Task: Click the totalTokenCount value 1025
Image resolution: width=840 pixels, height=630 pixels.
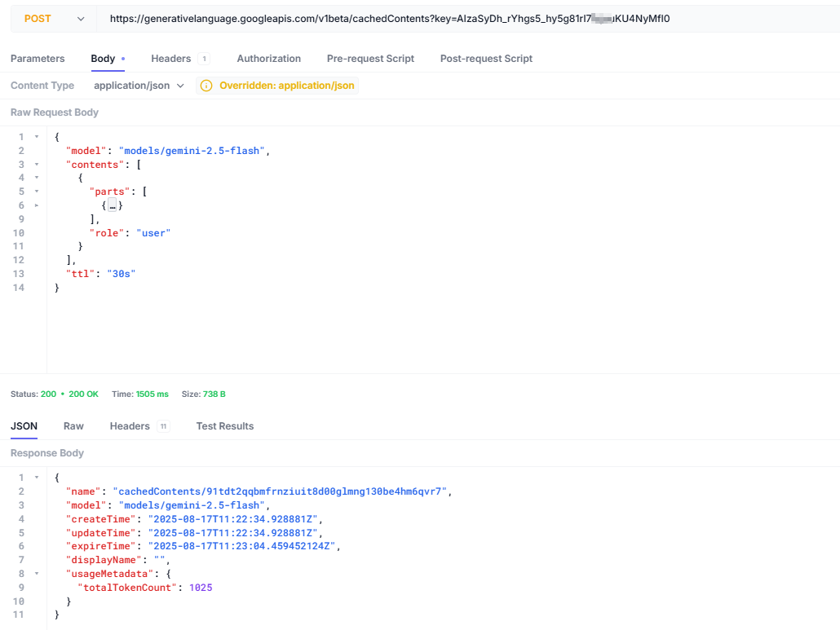Action: [201, 588]
